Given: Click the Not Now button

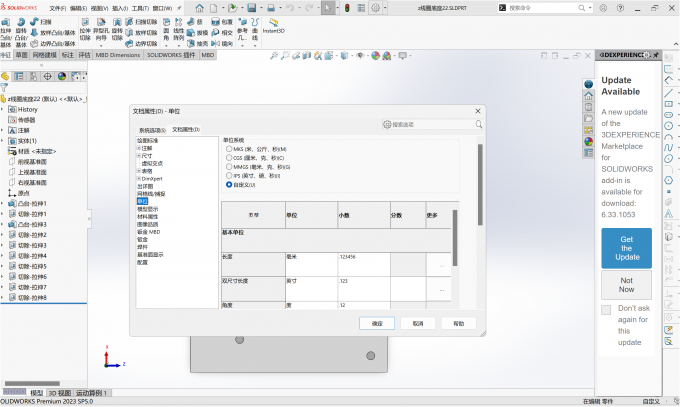Looking at the screenshot, I should (x=626, y=285).
